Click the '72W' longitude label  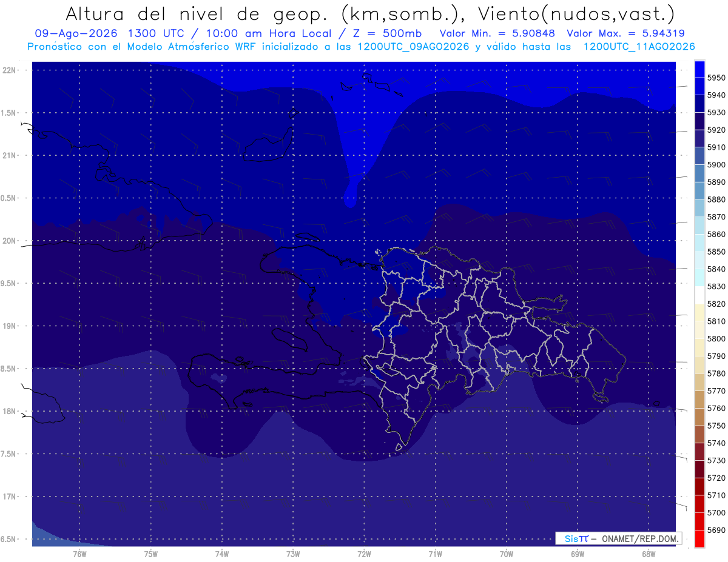pyautogui.click(x=364, y=554)
